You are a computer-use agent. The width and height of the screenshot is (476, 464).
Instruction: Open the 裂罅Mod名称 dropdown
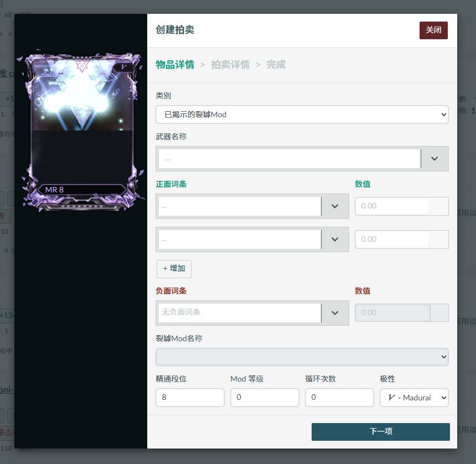(302, 357)
